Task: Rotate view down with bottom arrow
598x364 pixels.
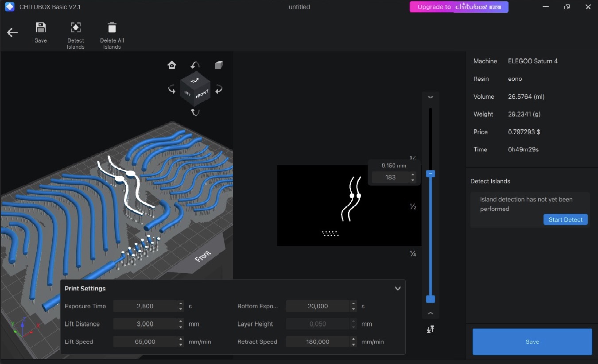Action: (x=195, y=112)
